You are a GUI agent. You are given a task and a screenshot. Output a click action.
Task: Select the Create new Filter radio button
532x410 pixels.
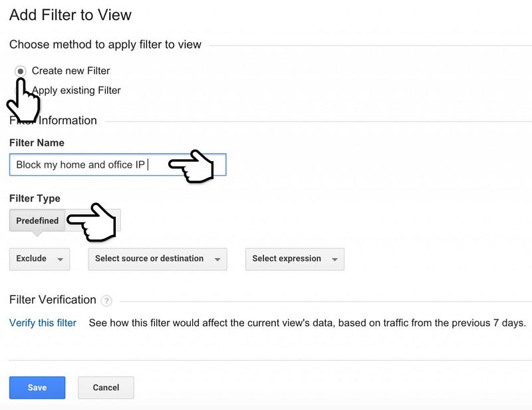21,71
